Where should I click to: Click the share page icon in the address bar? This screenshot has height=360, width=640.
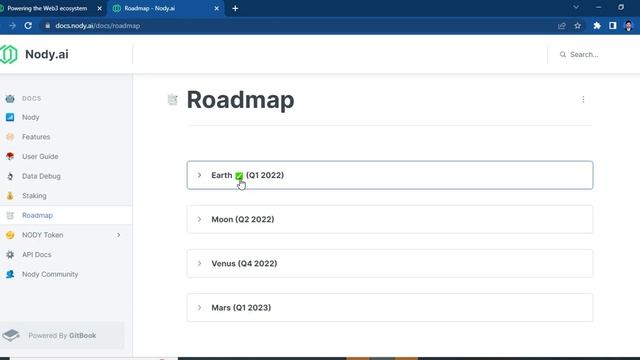[562, 26]
